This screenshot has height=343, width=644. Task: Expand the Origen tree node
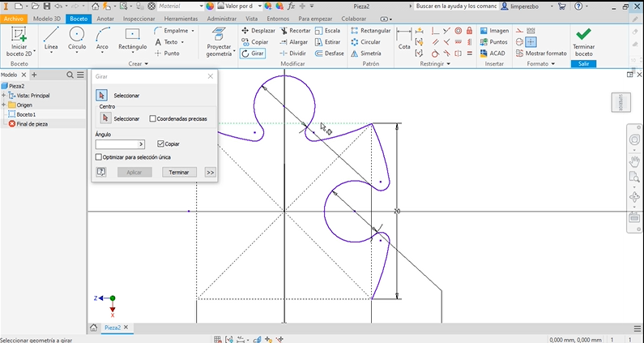(x=4, y=105)
